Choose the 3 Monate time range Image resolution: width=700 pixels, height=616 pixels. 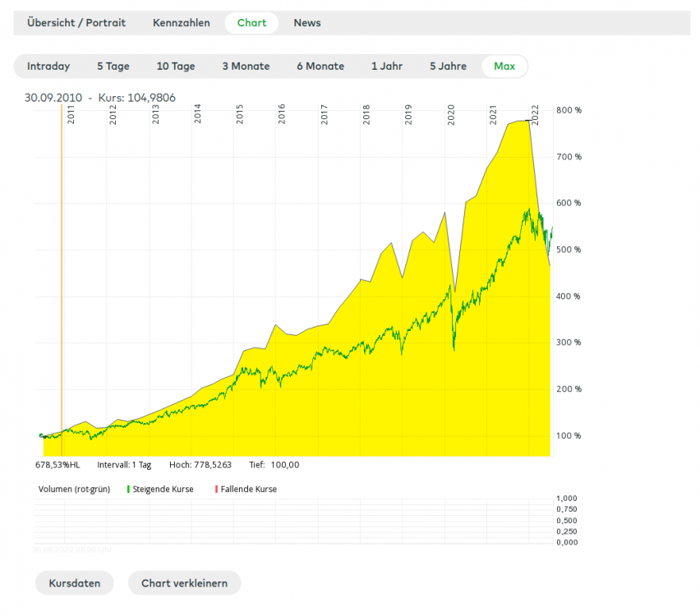[x=246, y=67]
